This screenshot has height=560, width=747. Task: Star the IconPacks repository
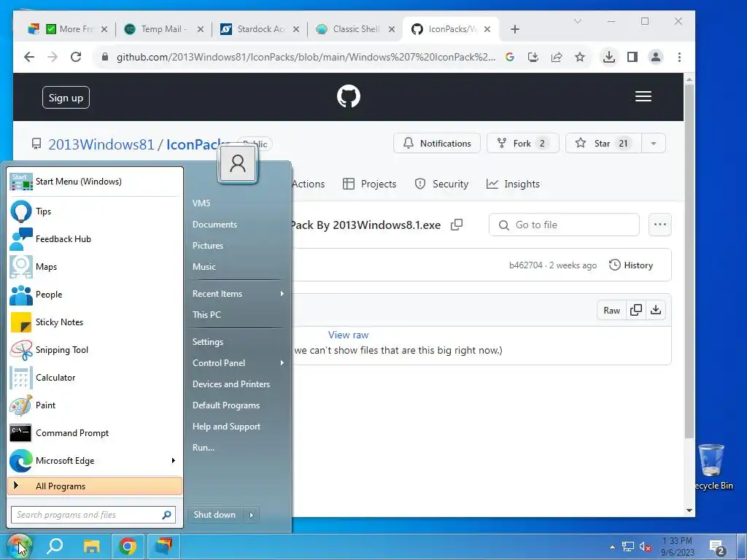[603, 144]
